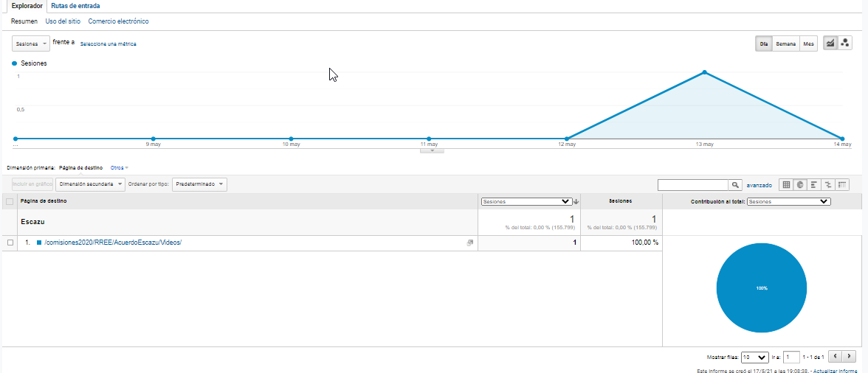This screenshot has height=373, width=868.
Task: Click the 100,00 % value cell
Action: [x=645, y=243]
